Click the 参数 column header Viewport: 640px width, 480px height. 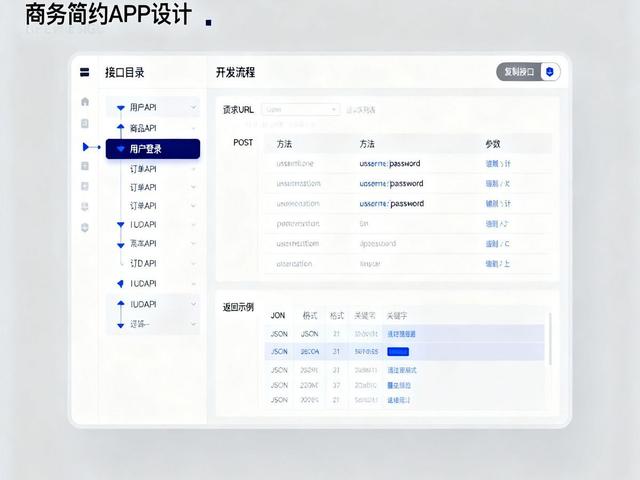[x=493, y=144]
